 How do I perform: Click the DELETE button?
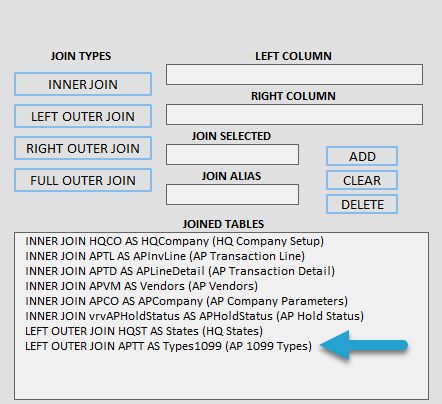[362, 204]
